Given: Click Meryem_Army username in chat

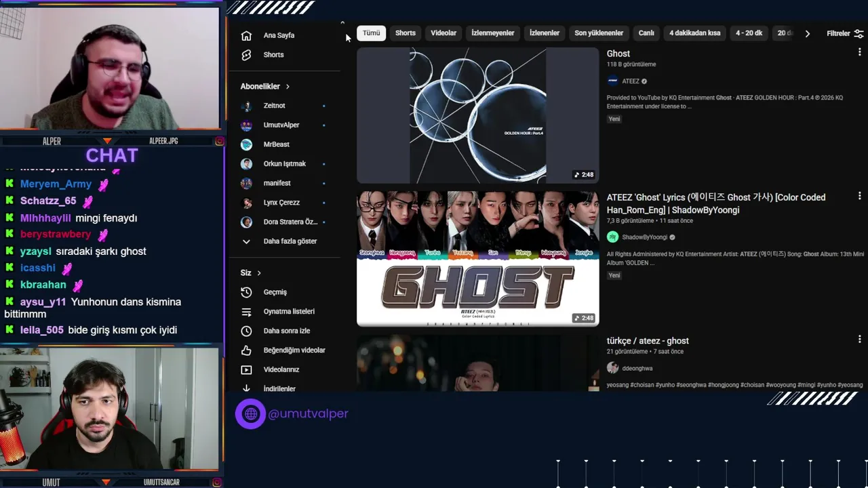Looking at the screenshot, I should click(56, 184).
